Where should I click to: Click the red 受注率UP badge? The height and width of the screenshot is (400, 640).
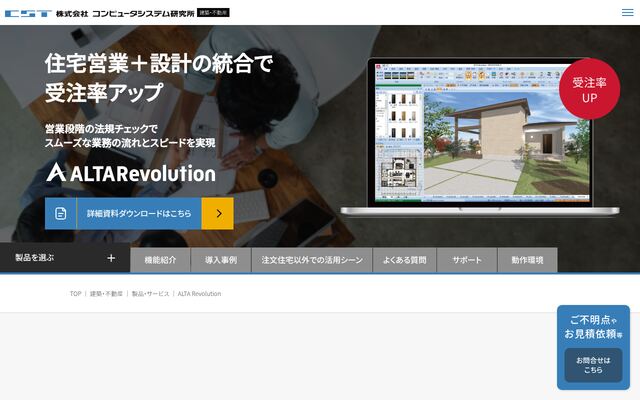[589, 89]
